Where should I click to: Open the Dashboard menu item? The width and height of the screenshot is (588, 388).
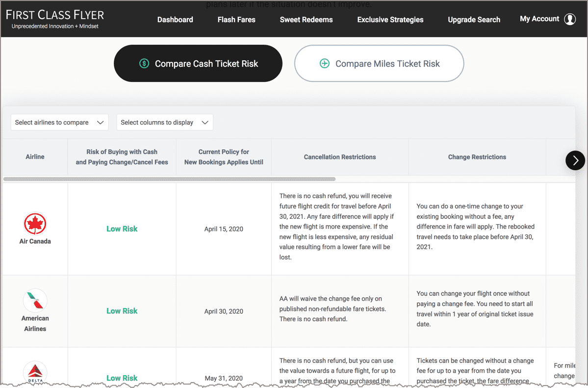(175, 20)
